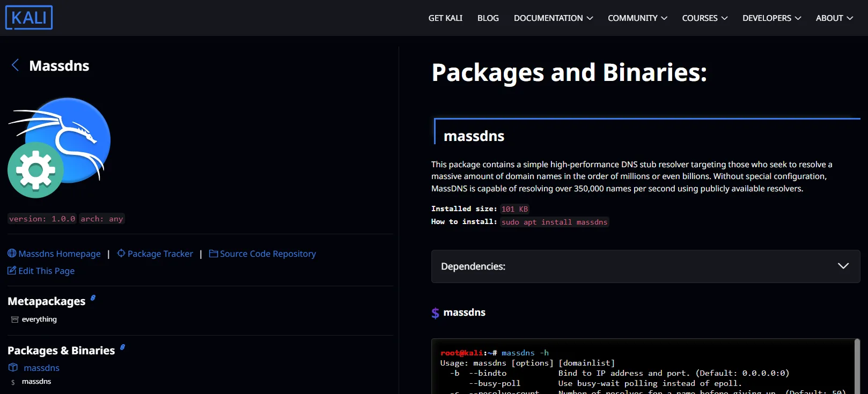
Task: Open the About menu
Action: pyautogui.click(x=834, y=18)
